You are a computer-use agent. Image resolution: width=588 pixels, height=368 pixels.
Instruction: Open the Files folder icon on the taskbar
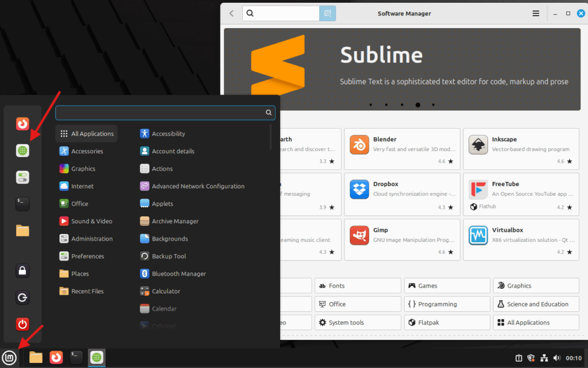pos(36,358)
